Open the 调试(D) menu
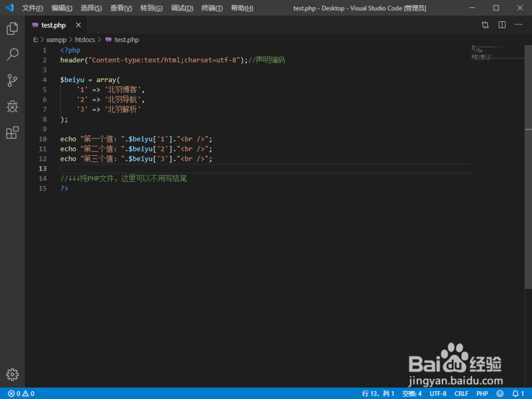 [x=182, y=8]
